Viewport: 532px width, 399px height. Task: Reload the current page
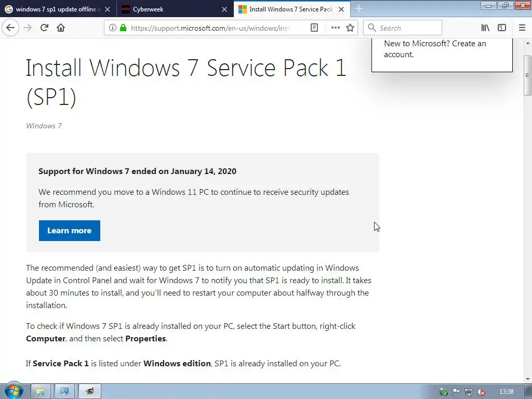tap(44, 28)
